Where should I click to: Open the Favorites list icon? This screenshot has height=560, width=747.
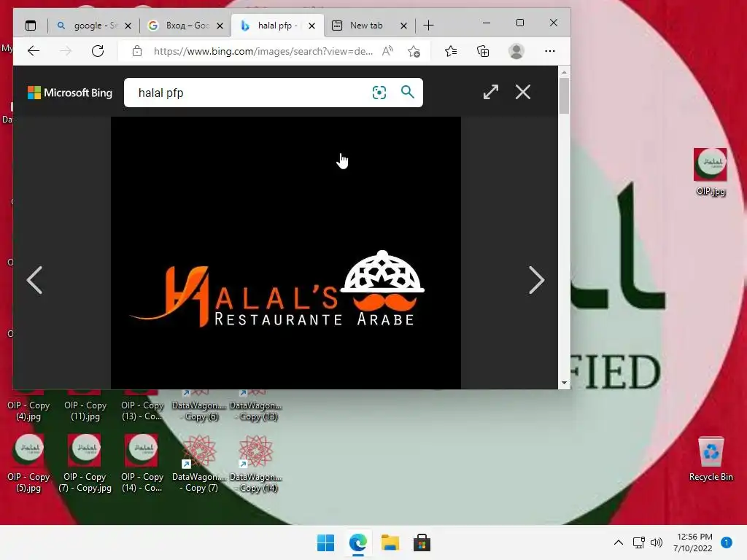point(451,51)
